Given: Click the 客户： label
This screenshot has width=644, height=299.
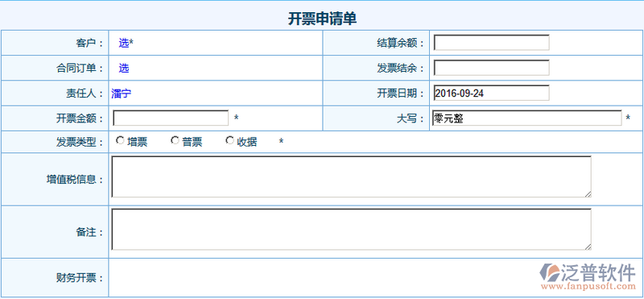Looking at the screenshot, I should pyautogui.click(x=89, y=43).
